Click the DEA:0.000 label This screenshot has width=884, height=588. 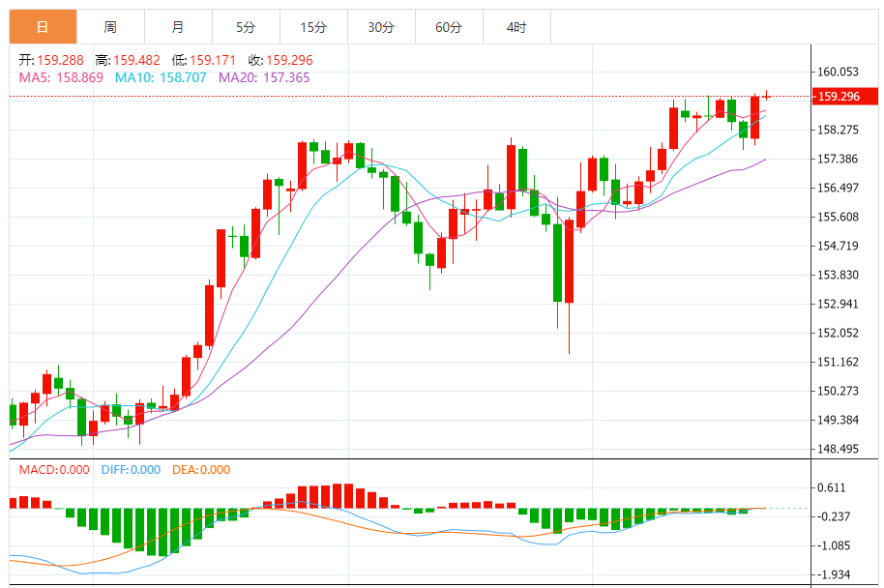point(201,470)
